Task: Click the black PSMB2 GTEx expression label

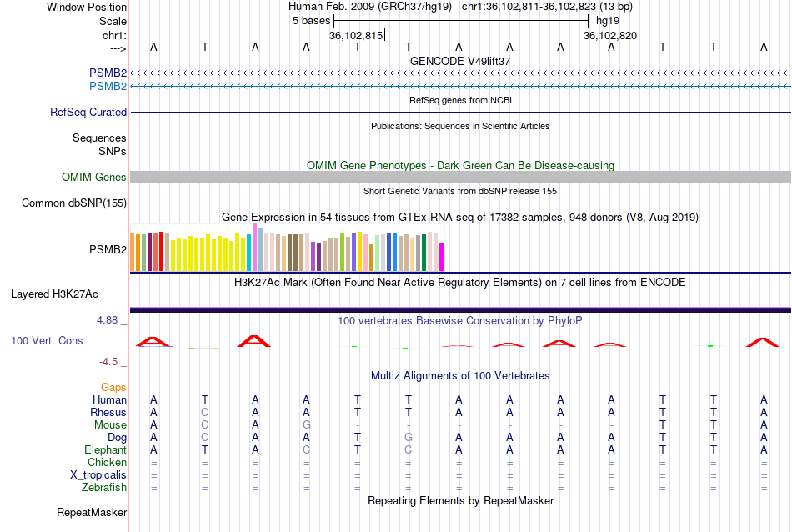Action: coord(108,249)
